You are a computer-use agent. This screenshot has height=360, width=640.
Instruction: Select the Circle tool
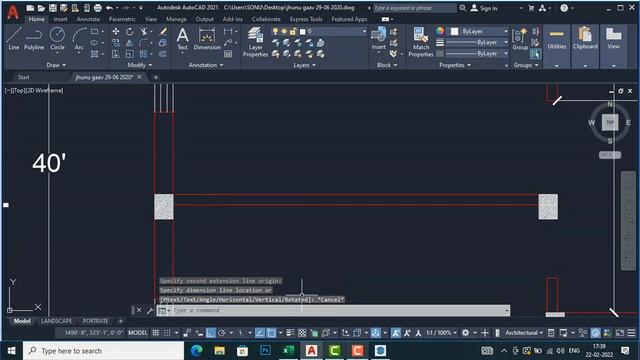[x=57, y=39]
